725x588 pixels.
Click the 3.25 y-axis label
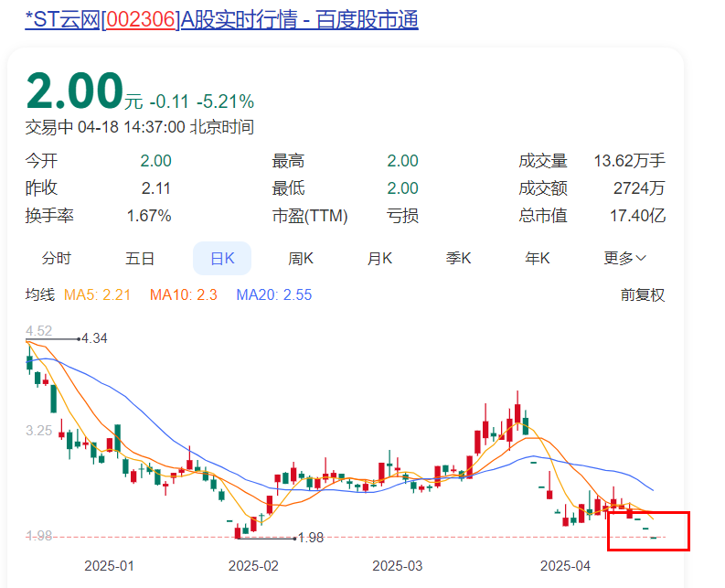(x=38, y=431)
